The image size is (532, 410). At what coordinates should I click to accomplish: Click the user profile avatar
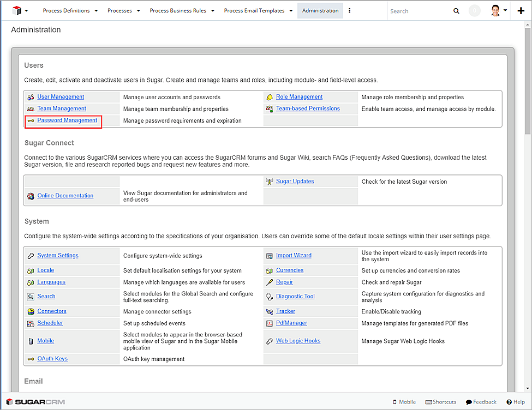click(497, 10)
